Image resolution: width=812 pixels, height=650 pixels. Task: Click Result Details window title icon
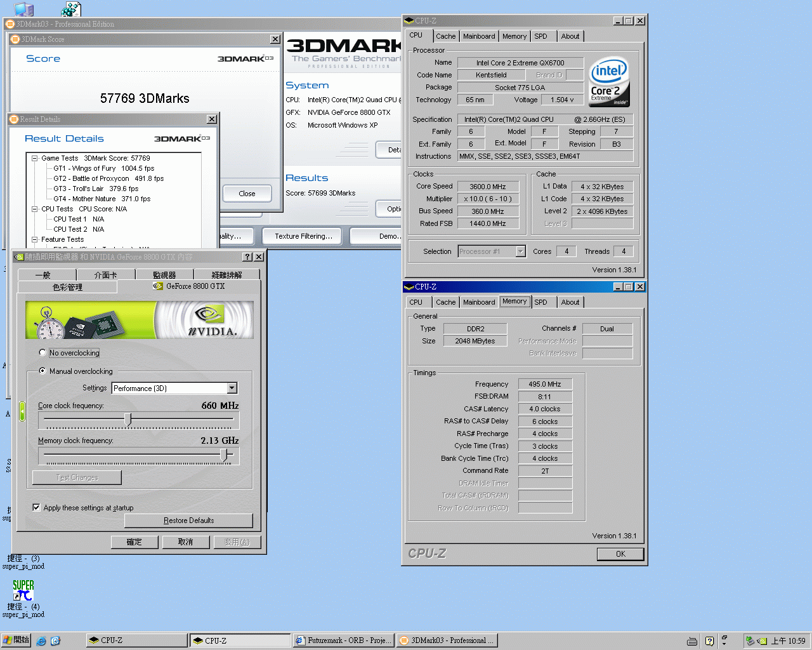coord(14,119)
